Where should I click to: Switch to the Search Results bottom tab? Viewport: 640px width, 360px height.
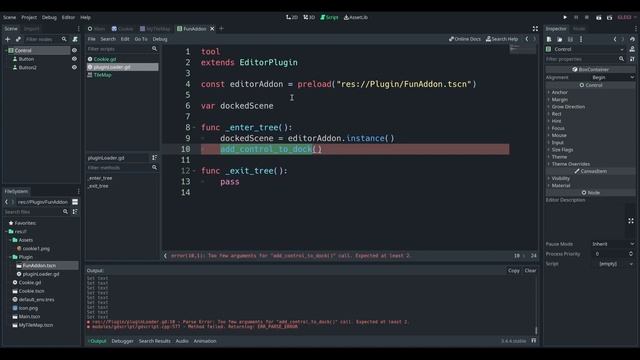point(155,341)
